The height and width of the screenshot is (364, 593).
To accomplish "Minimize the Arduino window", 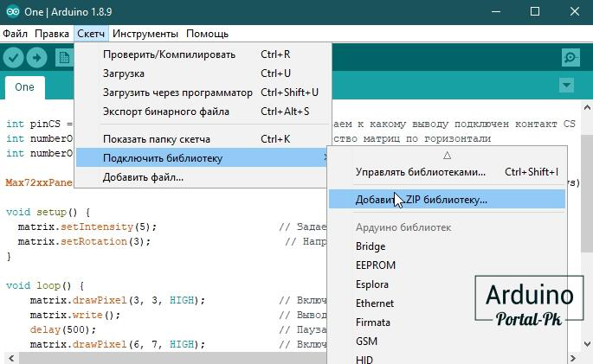I will click(x=496, y=12).
